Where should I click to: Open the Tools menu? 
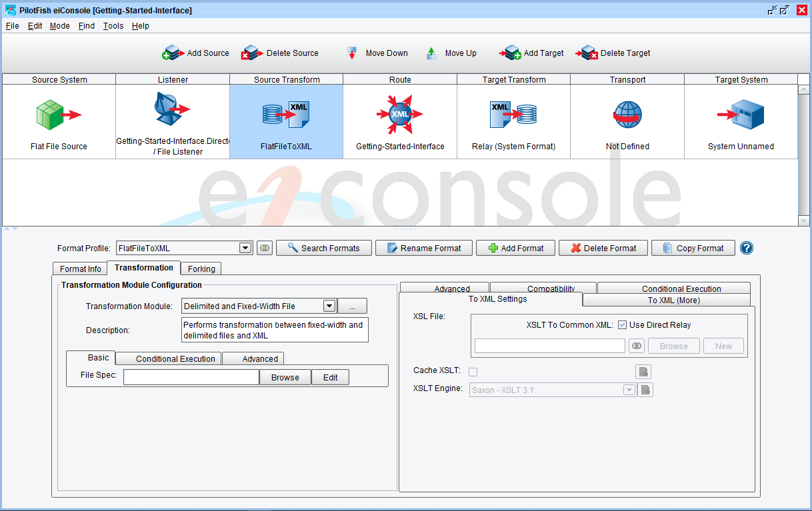click(x=113, y=26)
